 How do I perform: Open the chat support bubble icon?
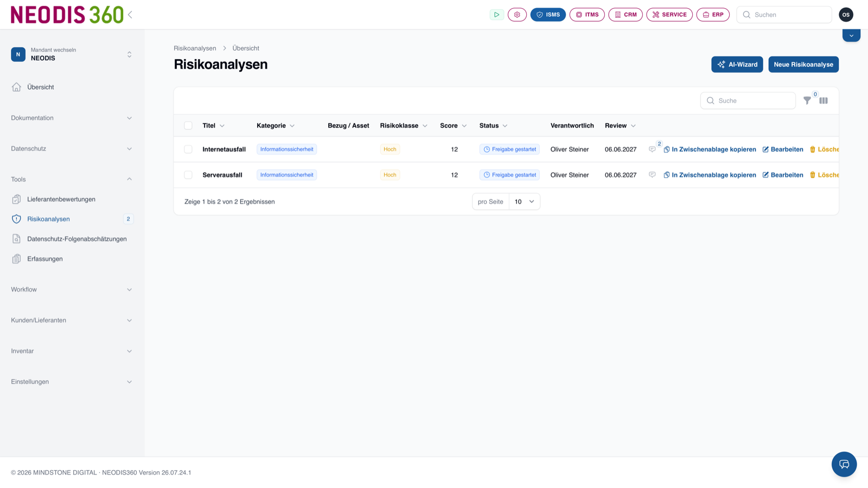coord(844,464)
